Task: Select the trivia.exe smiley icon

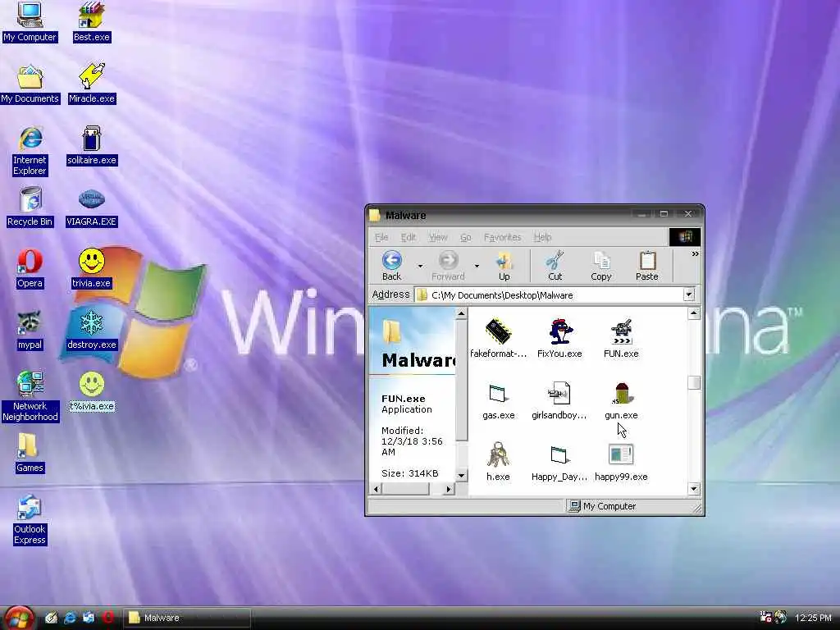Action: [92, 269]
